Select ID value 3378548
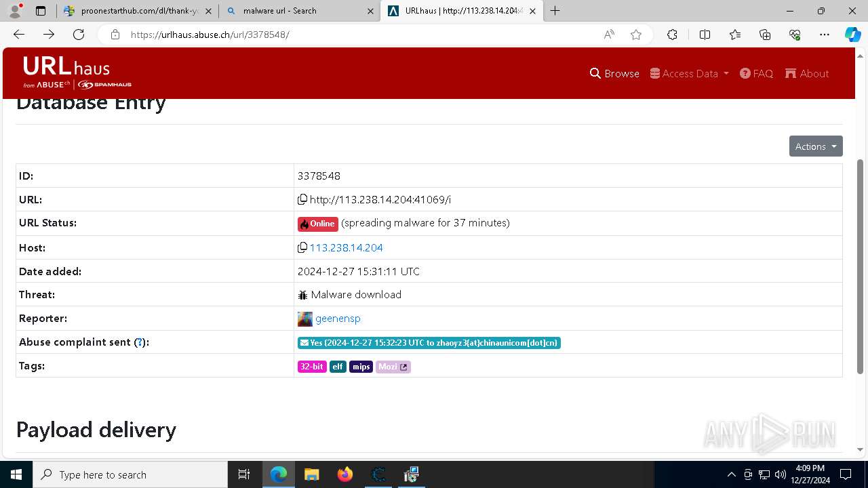The image size is (868, 488). coord(319,176)
